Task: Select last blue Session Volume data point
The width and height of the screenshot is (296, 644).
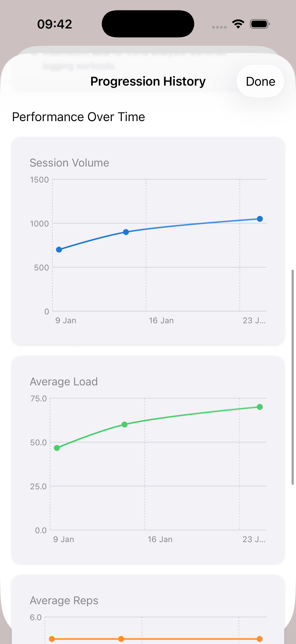Action: (x=260, y=219)
